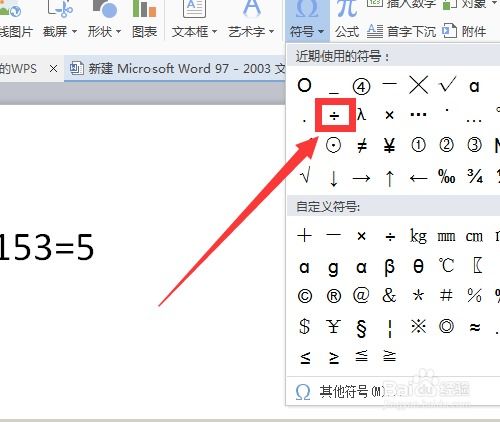Select the highlighted division sign symbol
500x422 pixels.
(334, 115)
